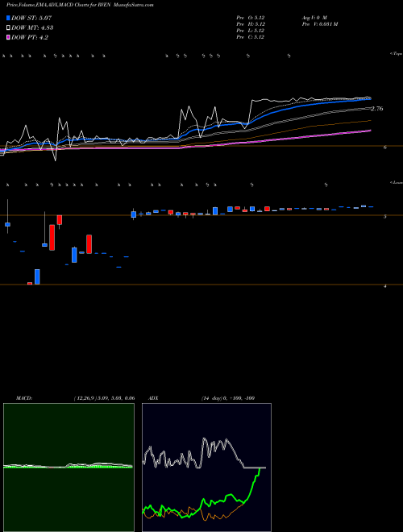Click the '<Tops' marker row label

coord(396,54)
